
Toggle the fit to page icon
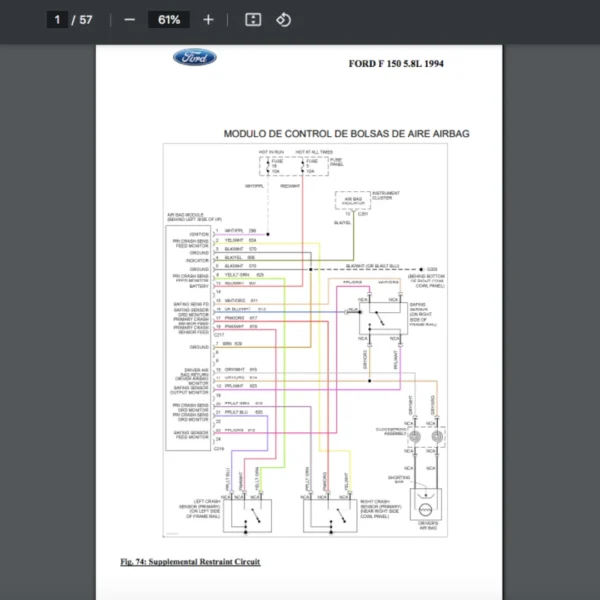tap(253, 19)
